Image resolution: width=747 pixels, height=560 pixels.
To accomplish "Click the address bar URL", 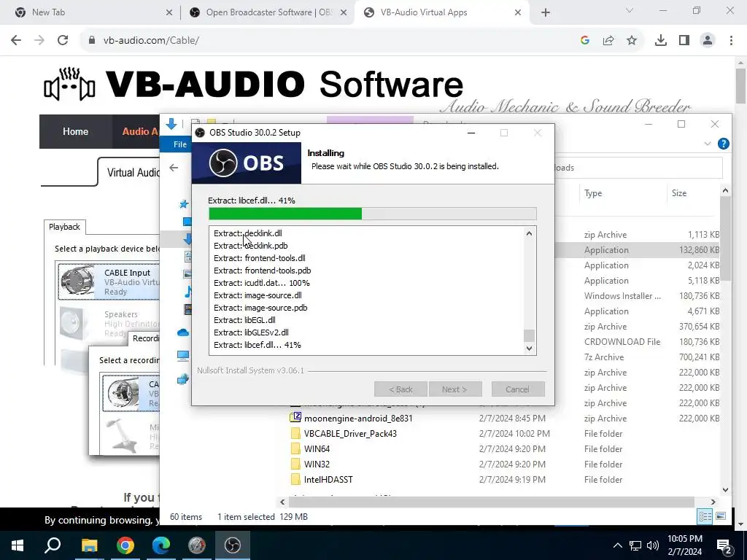I will coord(151,41).
